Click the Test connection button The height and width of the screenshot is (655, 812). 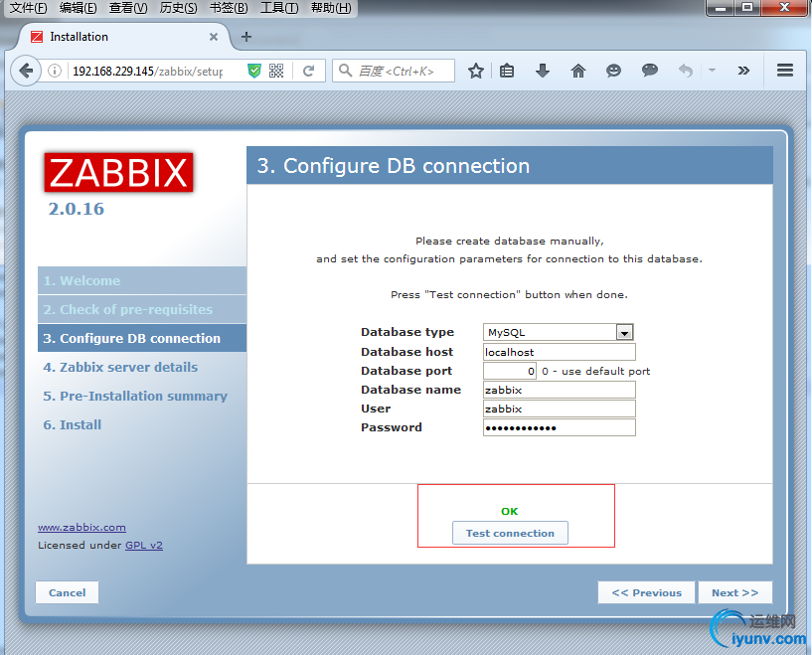[510, 533]
